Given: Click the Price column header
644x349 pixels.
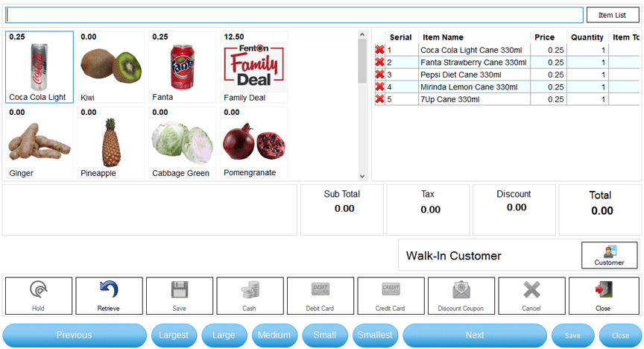Looking at the screenshot, I should click(x=549, y=37).
